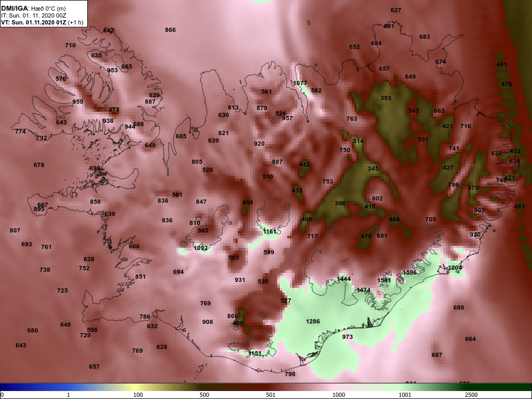Click on the map value 505
Viewport: 532px width, 399px height.
pos(234,257)
